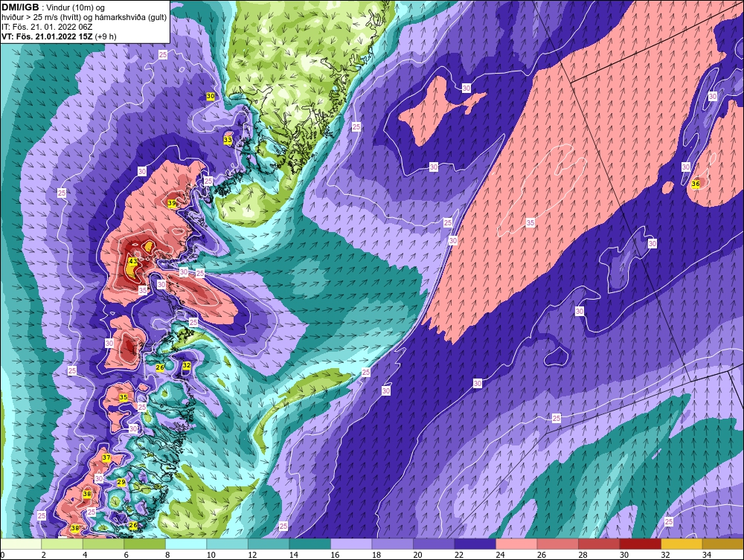Pick the 14–16 m/s color scale swatch
The image size is (744, 560).
310,544
